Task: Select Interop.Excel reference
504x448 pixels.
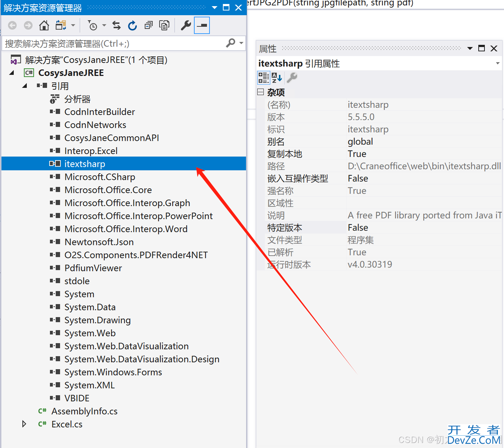Action: coord(91,151)
